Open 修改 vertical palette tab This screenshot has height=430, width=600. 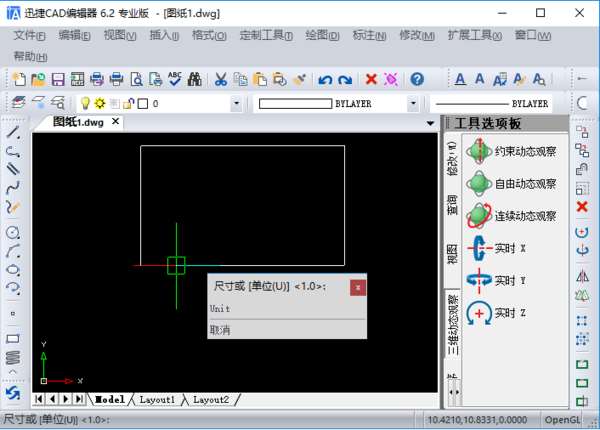(453, 159)
